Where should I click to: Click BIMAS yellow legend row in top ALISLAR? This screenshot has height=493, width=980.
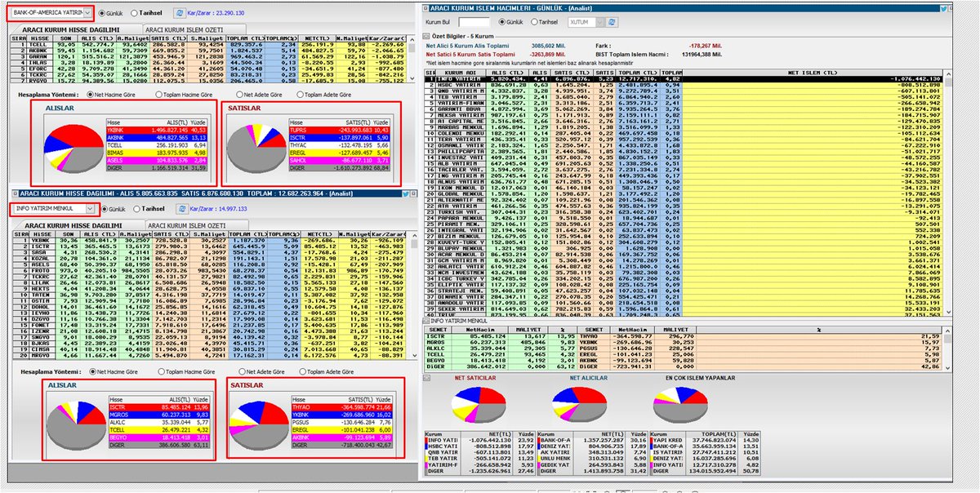[x=156, y=152]
